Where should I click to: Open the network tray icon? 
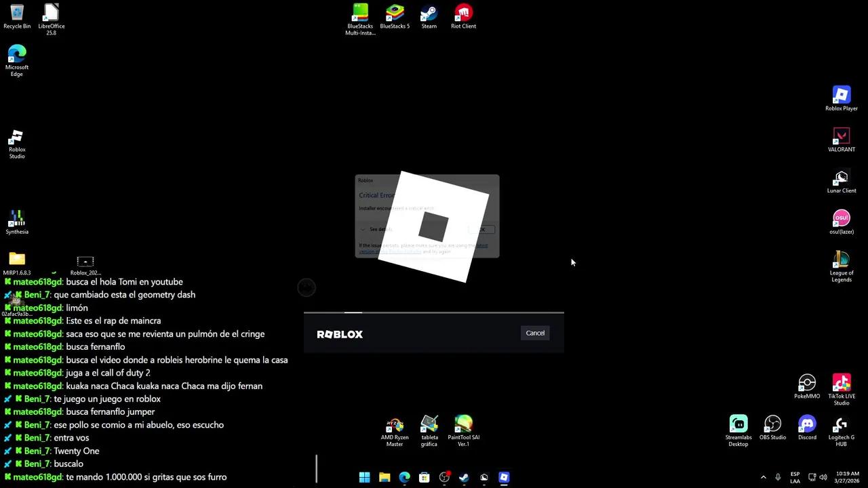tap(812, 477)
